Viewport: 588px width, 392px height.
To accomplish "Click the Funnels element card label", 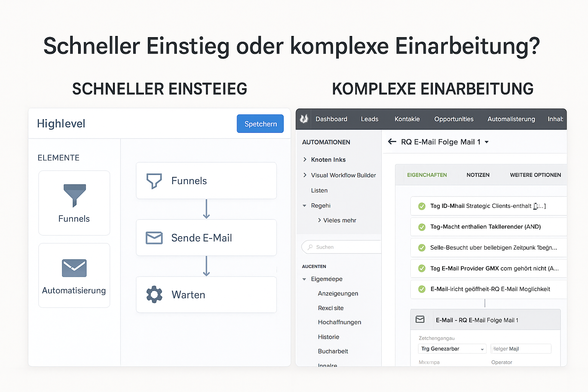I will [74, 219].
